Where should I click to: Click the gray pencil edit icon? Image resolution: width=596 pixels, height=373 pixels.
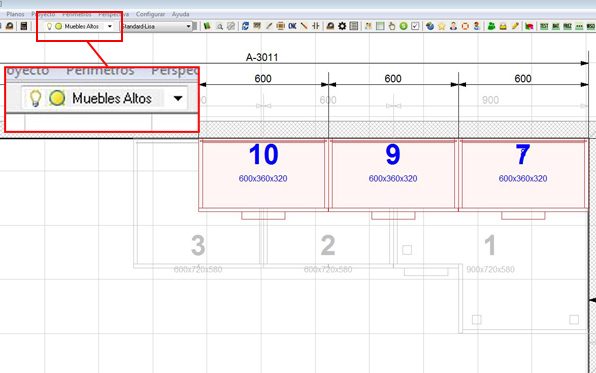click(x=269, y=26)
